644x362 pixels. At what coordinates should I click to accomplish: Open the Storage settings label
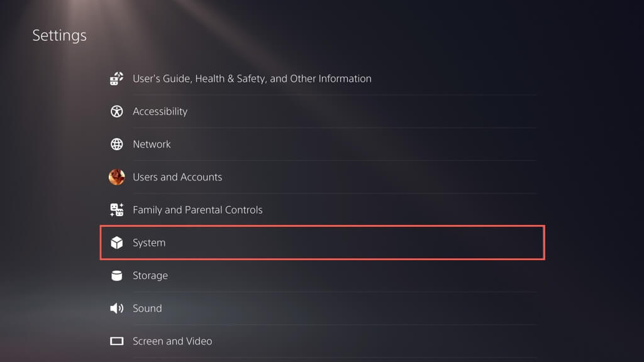click(x=150, y=275)
